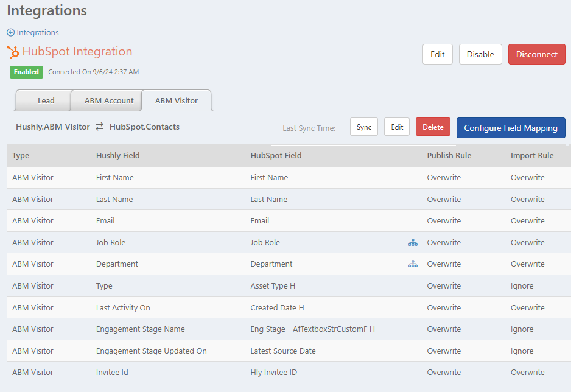
Task: Click Ignore in Engagement Stage Name row
Action: pos(522,329)
